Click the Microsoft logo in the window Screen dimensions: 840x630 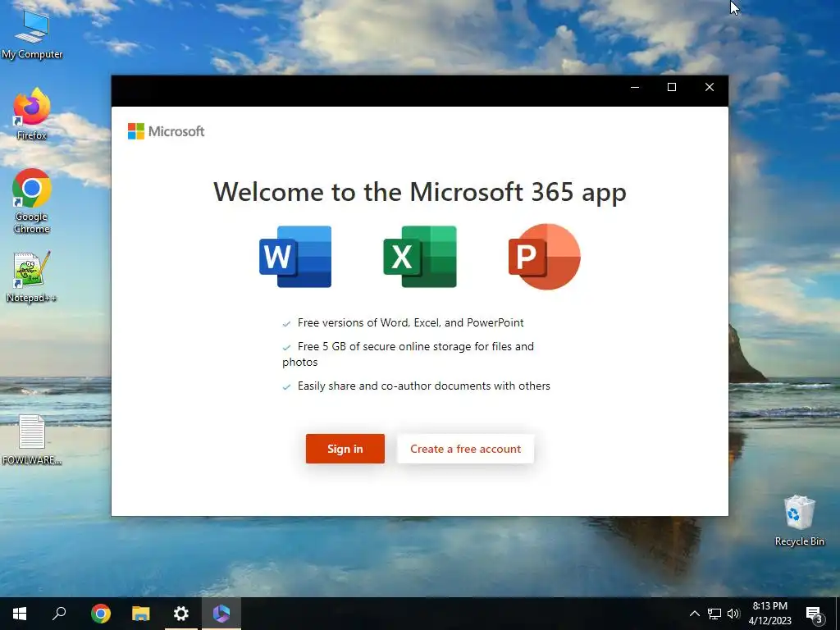(166, 131)
